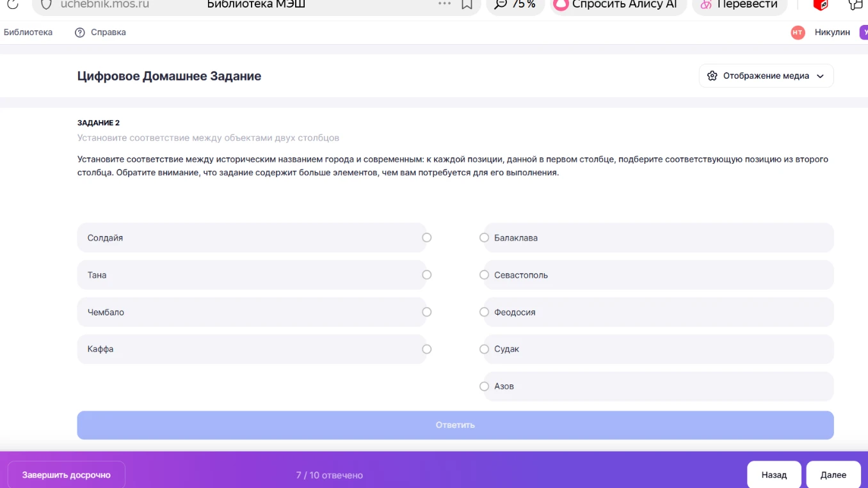Click the Никулин user name
Image resolution: width=868 pixels, height=488 pixels.
(832, 32)
